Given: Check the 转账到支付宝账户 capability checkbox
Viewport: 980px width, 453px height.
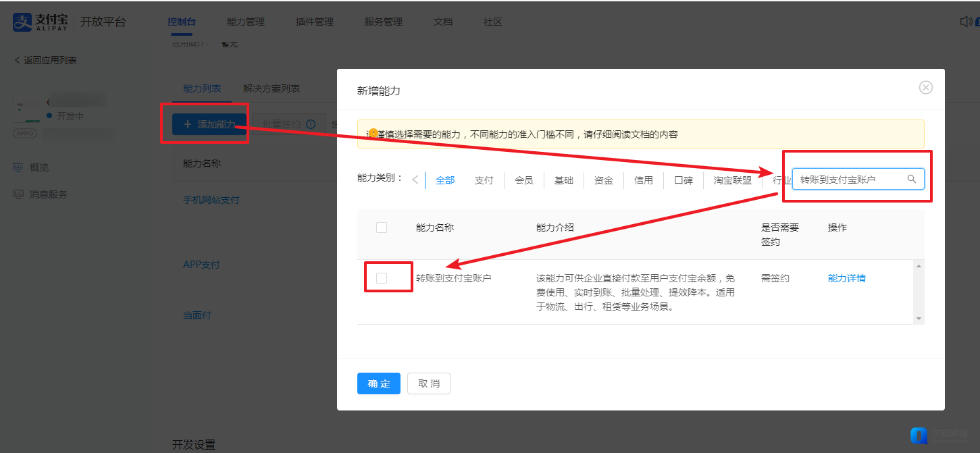Looking at the screenshot, I should (x=382, y=278).
